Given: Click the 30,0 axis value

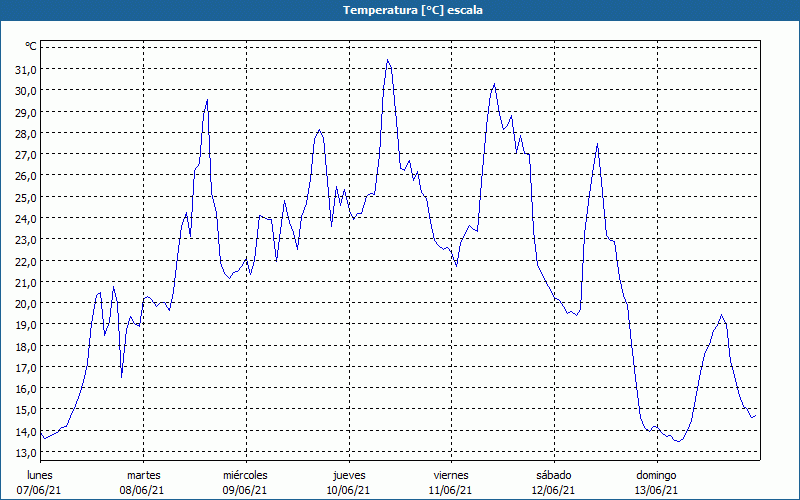Looking at the screenshot, I should click(x=26, y=91).
